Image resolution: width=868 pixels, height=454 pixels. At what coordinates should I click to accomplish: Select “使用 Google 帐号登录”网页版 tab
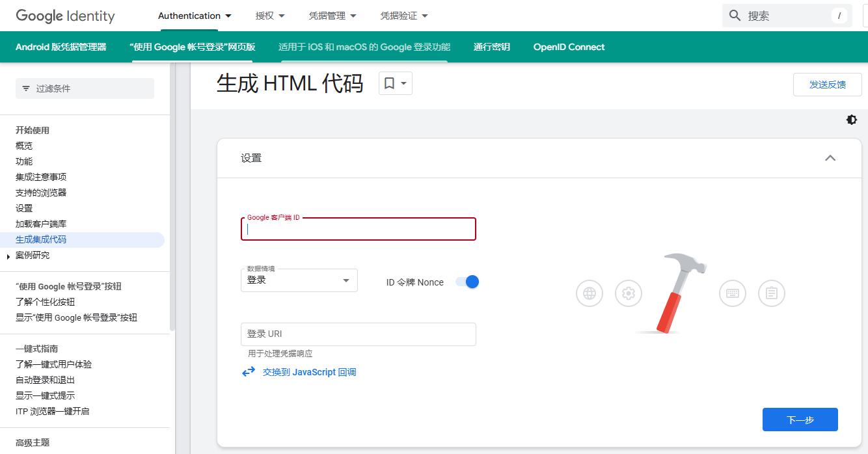[192, 47]
